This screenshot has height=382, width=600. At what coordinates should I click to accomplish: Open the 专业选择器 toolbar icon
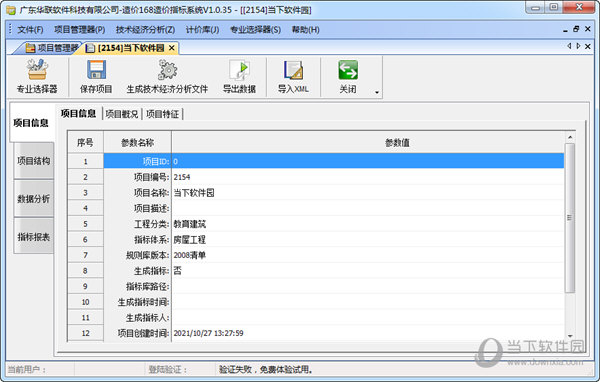point(37,70)
